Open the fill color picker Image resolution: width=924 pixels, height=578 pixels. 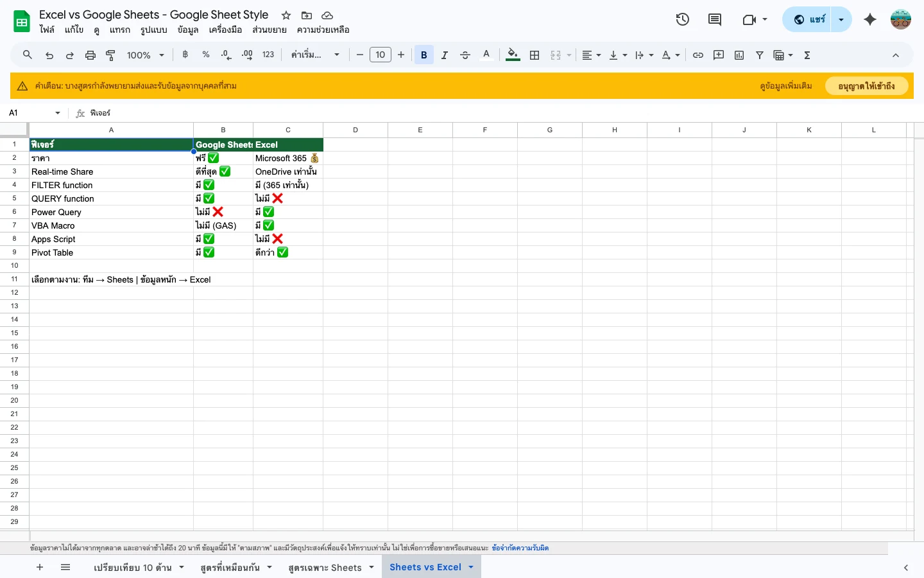point(512,55)
